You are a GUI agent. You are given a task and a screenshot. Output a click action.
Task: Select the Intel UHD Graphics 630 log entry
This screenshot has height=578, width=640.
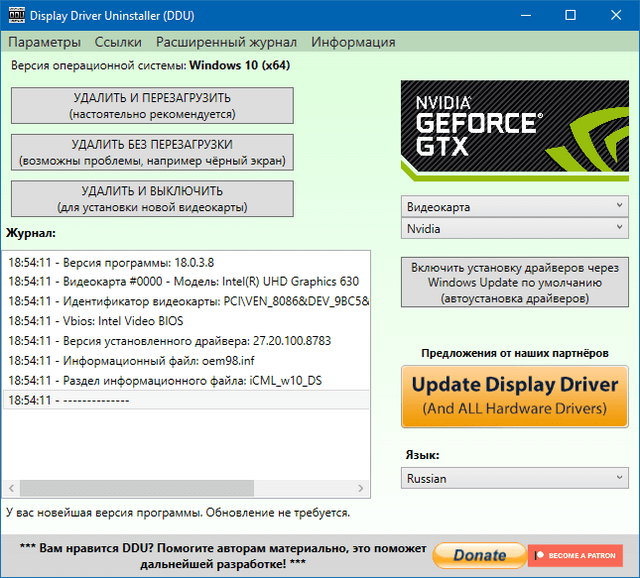184,282
